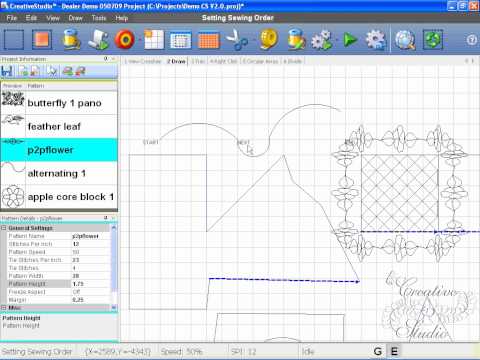Toggle the E button in status bar
The width and height of the screenshot is (480, 360).
point(394,351)
